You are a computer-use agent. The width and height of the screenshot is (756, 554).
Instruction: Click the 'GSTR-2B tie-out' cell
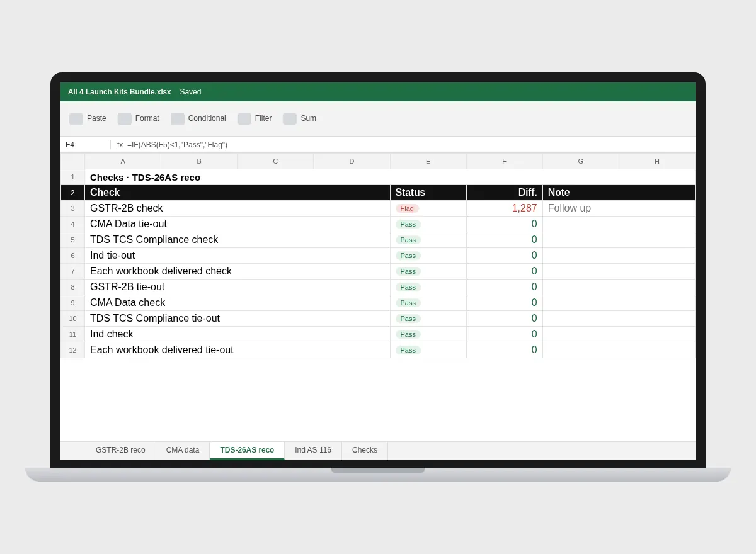click(238, 287)
